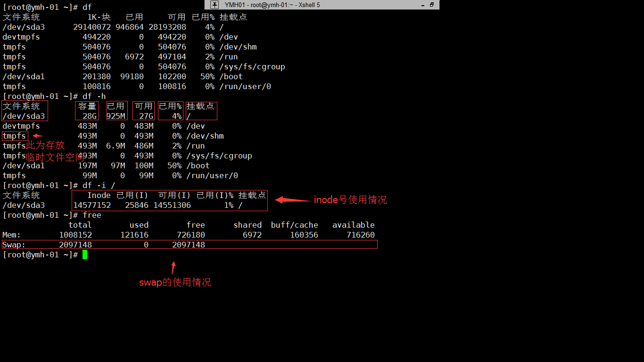The height and width of the screenshot is (362, 644).
Task: Select the '27G' available value
Action: 146,116
